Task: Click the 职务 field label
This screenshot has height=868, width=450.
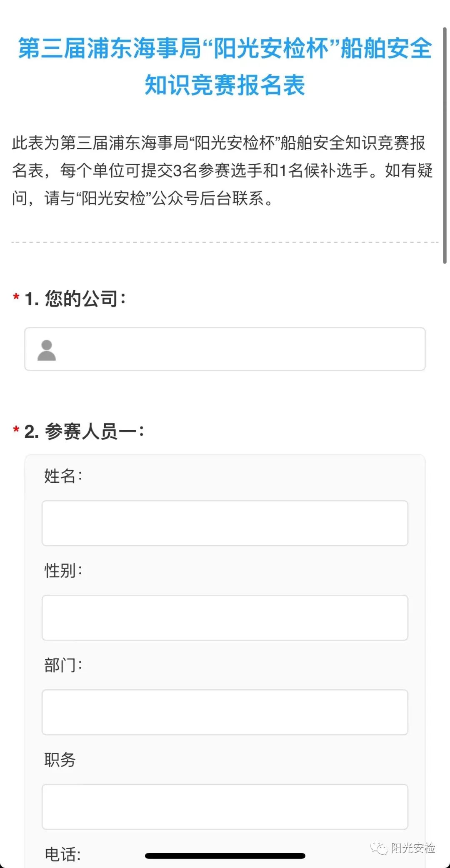Action: pos(60,760)
